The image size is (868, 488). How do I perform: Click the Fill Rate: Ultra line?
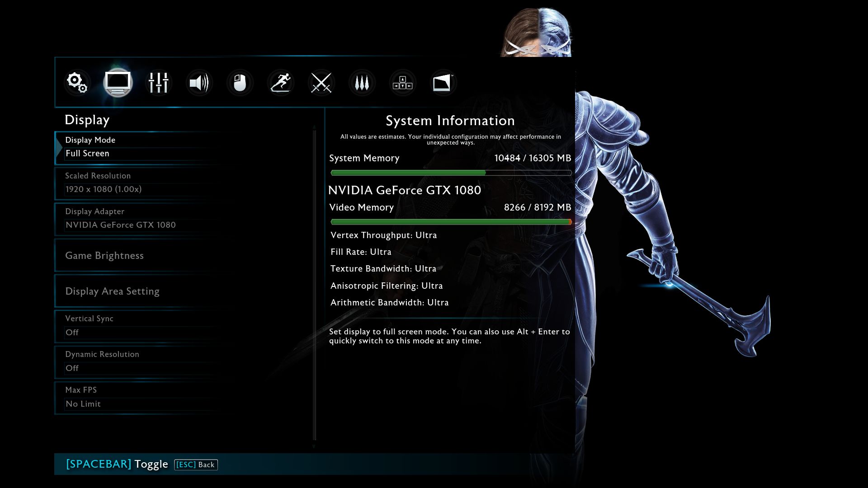click(x=361, y=252)
